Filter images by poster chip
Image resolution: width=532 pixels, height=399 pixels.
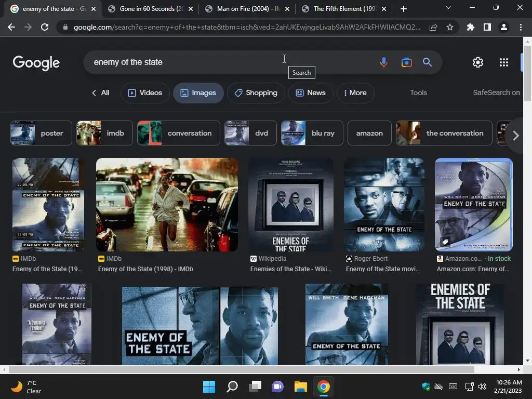point(41,133)
